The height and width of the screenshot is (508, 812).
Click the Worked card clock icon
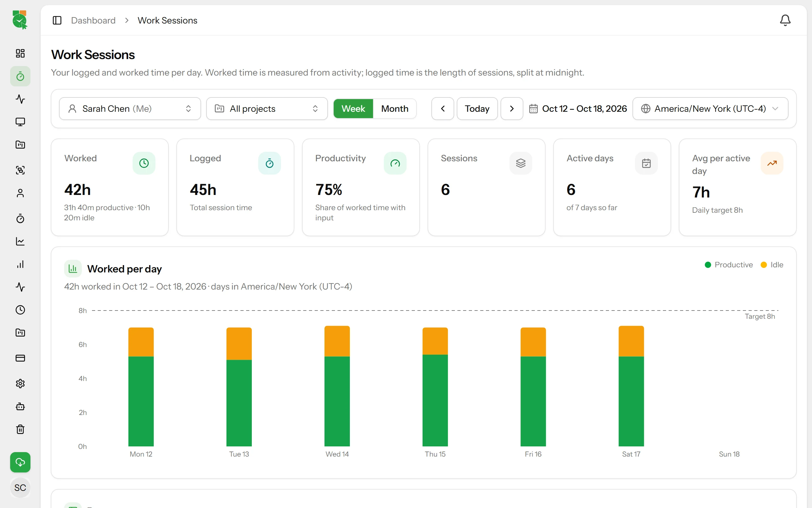[144, 163]
